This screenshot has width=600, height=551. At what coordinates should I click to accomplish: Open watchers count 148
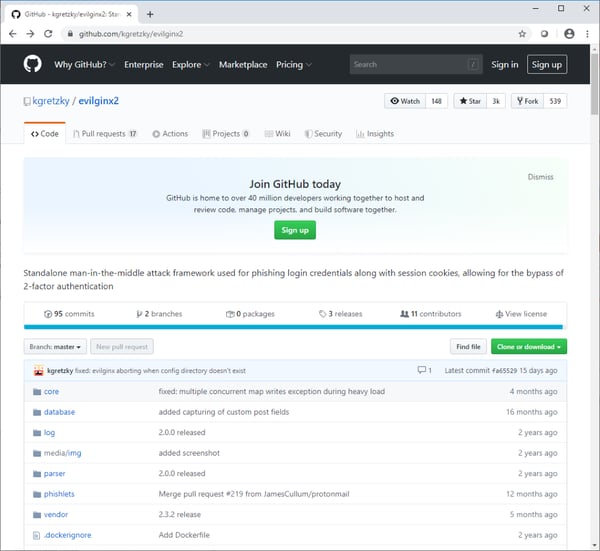click(x=437, y=101)
